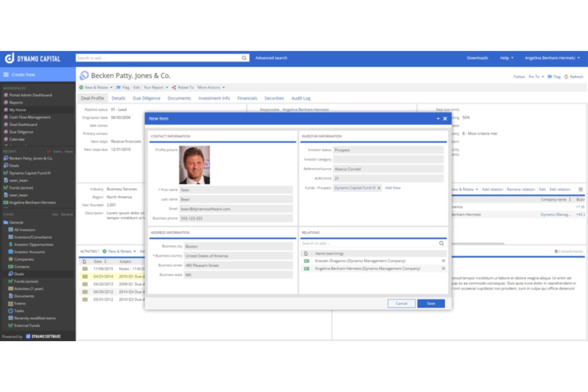Click Downloads in top bar

(x=478, y=58)
